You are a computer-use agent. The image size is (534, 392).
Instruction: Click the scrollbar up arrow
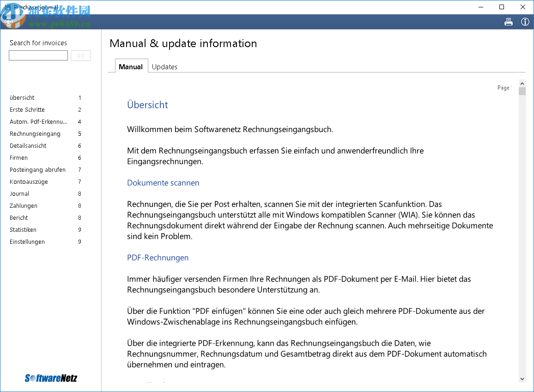coord(522,84)
